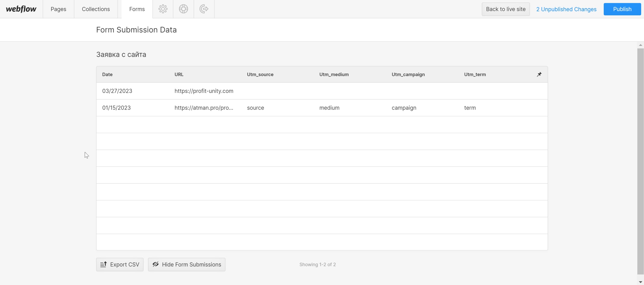This screenshot has width=644, height=285.
Task: Click the Date column header
Action: coord(107,74)
